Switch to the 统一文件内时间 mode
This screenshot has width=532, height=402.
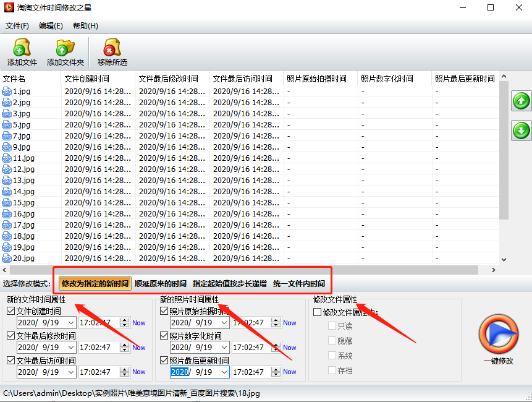click(299, 283)
